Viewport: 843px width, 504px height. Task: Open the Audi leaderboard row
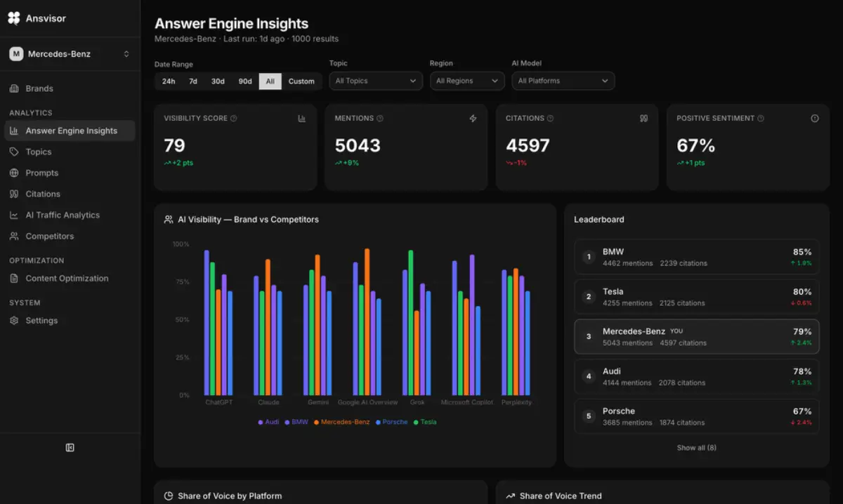(x=697, y=376)
